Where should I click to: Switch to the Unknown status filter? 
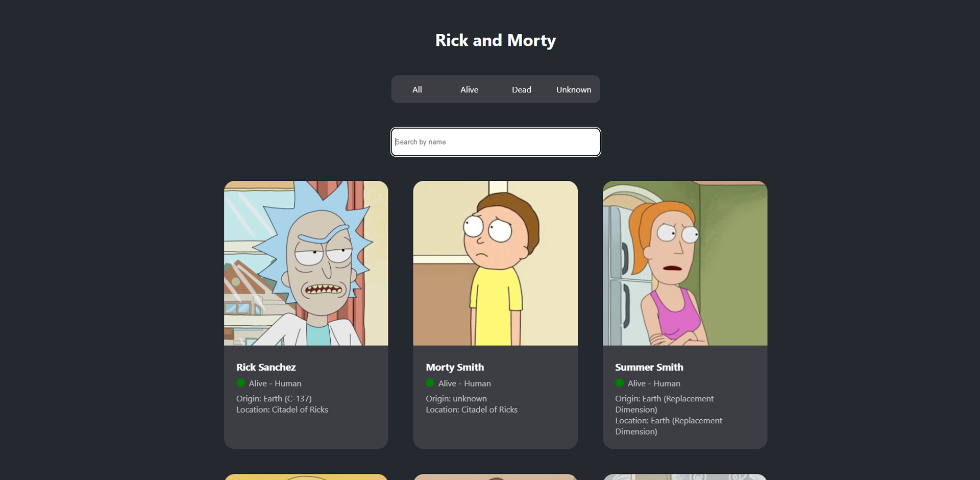tap(574, 89)
